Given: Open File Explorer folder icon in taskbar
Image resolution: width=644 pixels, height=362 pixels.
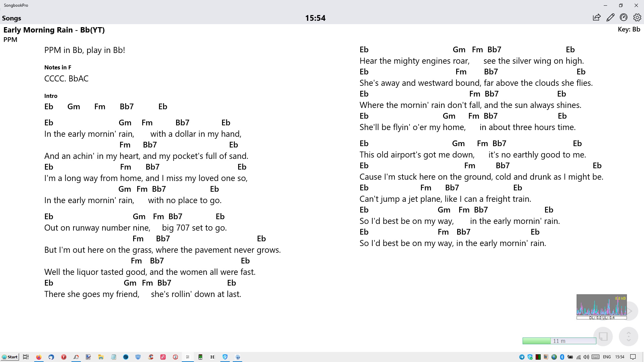Looking at the screenshot, I should tap(101, 357).
